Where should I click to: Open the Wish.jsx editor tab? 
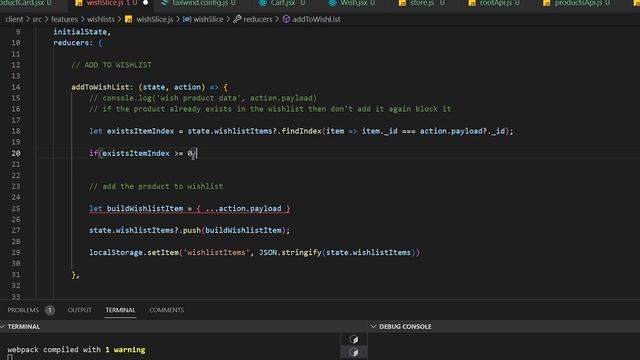pyautogui.click(x=353, y=3)
